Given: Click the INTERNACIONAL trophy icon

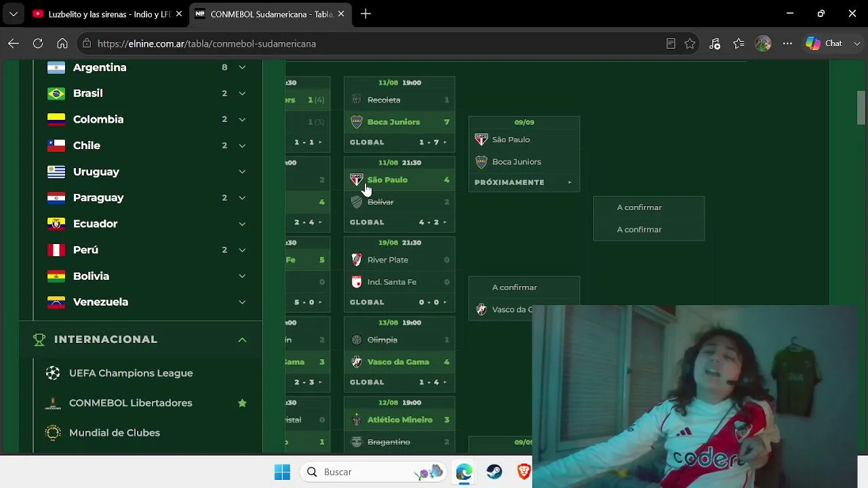Looking at the screenshot, I should (x=39, y=340).
